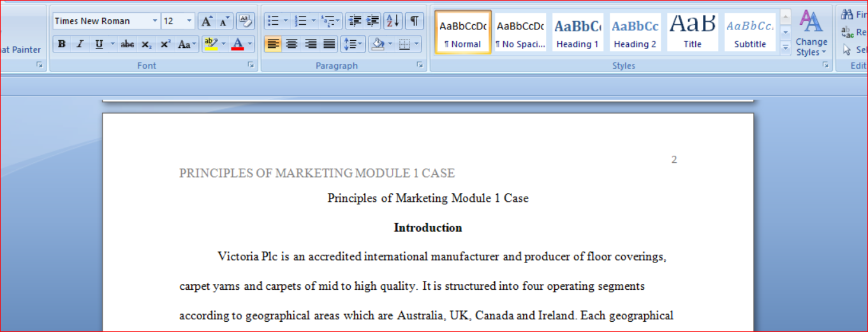Screen dimensions: 868x332
Task: Expand the full styles gallery
Action: click(x=786, y=47)
